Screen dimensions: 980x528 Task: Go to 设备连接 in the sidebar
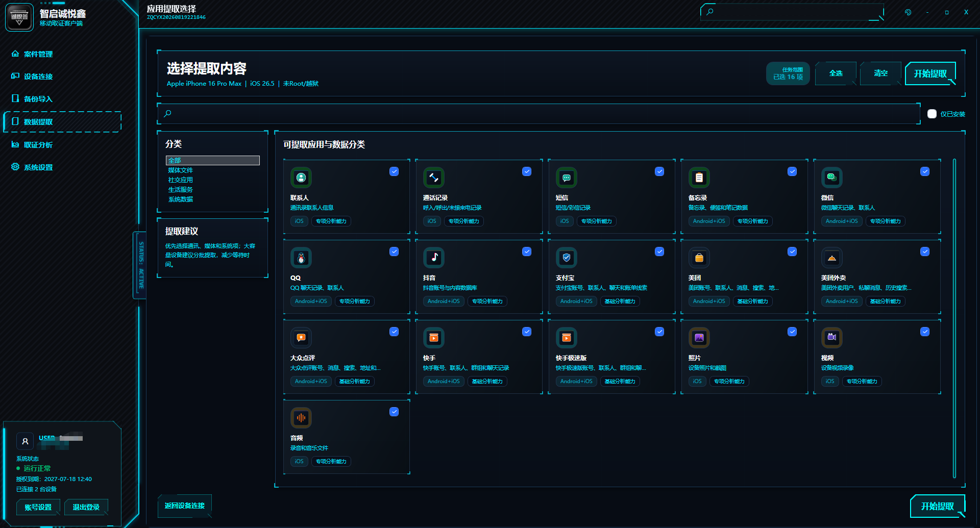click(62, 77)
